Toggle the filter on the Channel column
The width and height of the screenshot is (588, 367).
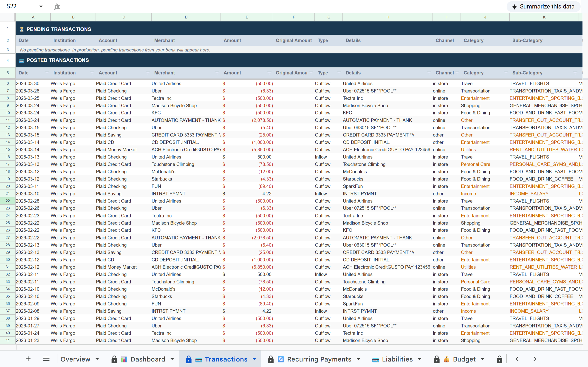coord(458,73)
